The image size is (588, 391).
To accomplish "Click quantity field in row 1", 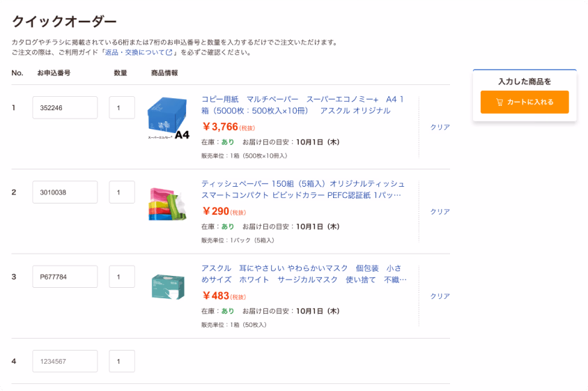I will click(x=122, y=108).
